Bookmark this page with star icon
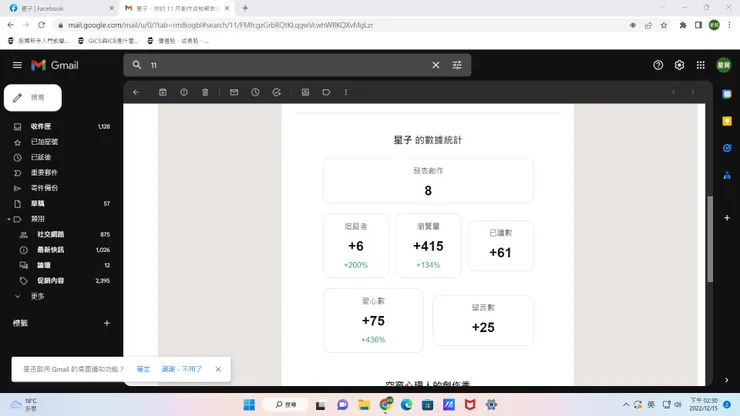Image resolution: width=740 pixels, height=416 pixels. click(x=664, y=25)
